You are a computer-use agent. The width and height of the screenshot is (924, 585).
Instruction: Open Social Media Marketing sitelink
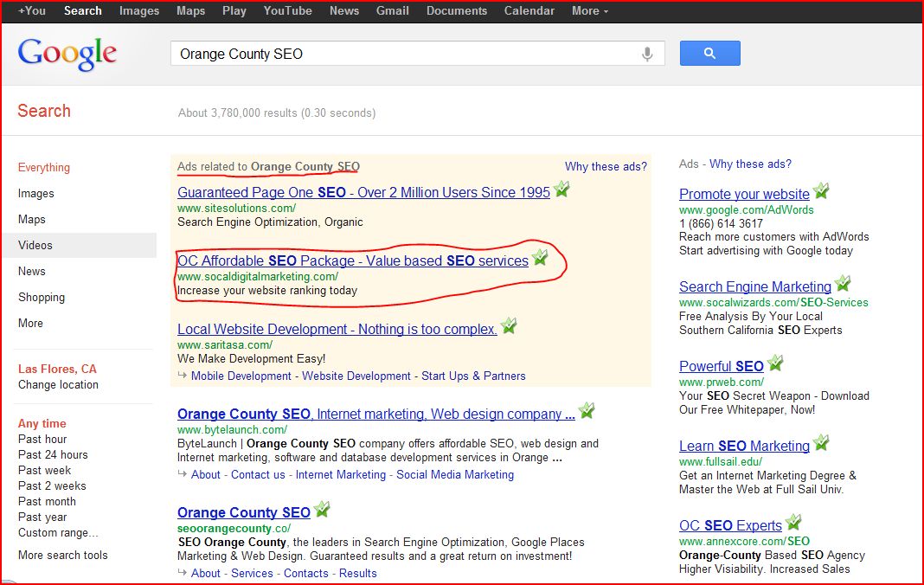455,475
